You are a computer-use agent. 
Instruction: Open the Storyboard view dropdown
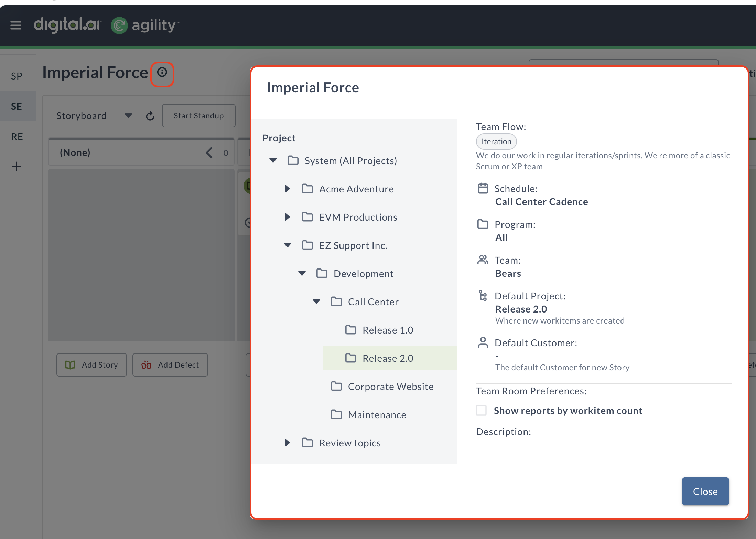(94, 116)
